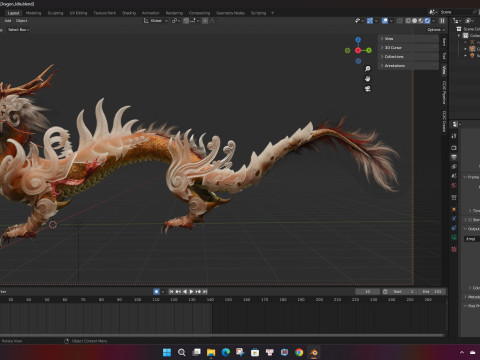Select rendered viewport shading
The width and height of the screenshot is (480, 360).
[x=427, y=21]
